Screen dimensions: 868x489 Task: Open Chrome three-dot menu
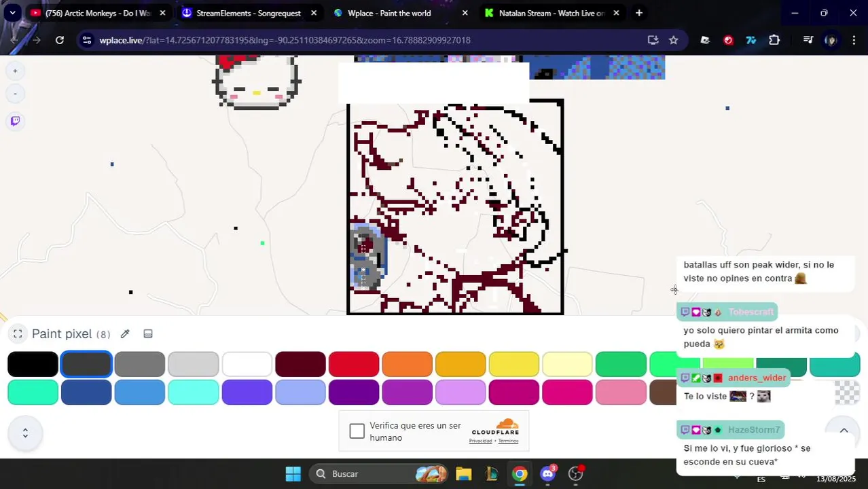(x=854, y=40)
